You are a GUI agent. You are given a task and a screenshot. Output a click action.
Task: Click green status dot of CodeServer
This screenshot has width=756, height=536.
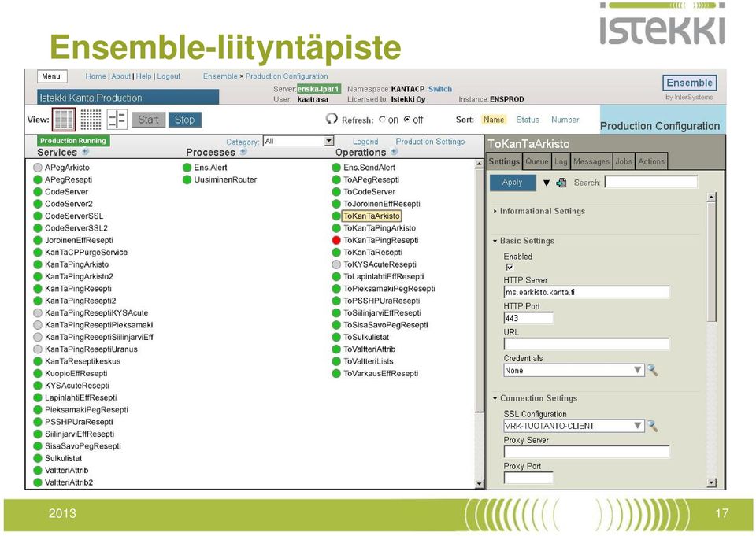(38, 192)
